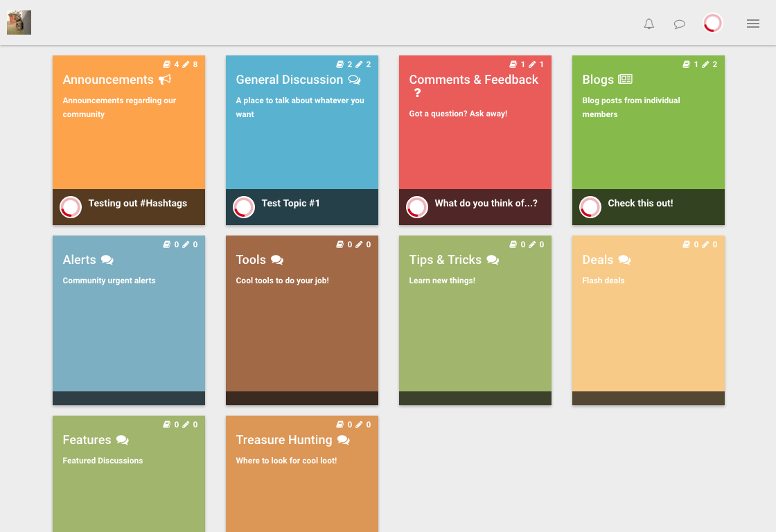Click 'Community urgent alerts' description
Image resolution: width=776 pixels, height=532 pixels.
tap(109, 281)
